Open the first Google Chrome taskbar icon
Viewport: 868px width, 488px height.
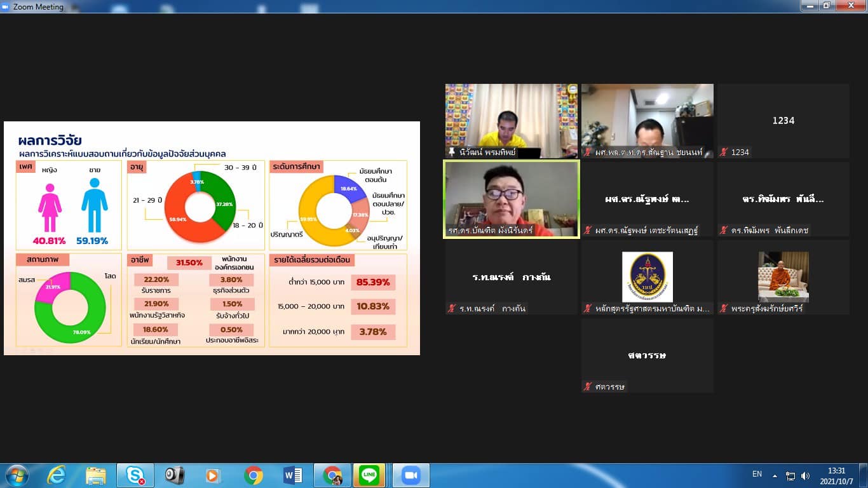click(254, 475)
